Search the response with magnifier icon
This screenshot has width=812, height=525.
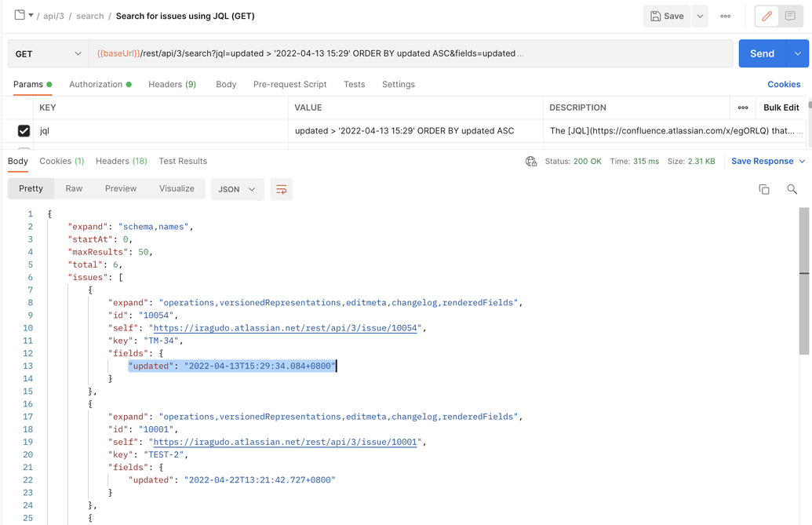coord(792,189)
